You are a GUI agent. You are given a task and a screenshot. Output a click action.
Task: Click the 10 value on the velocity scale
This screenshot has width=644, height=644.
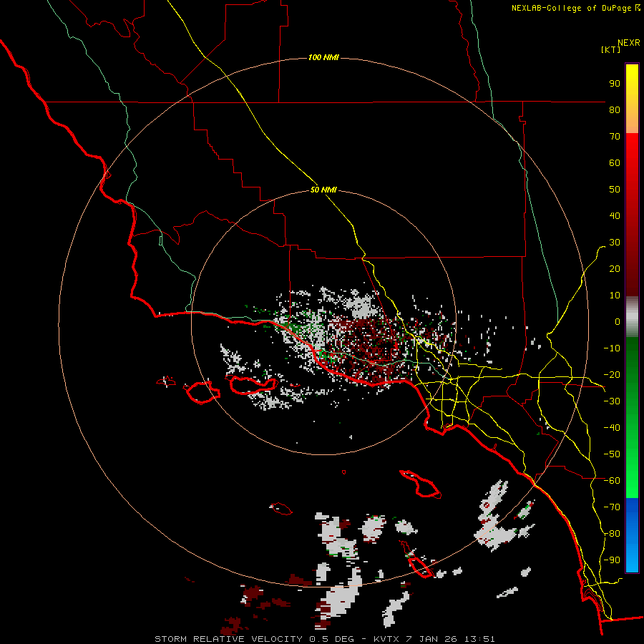click(615, 296)
